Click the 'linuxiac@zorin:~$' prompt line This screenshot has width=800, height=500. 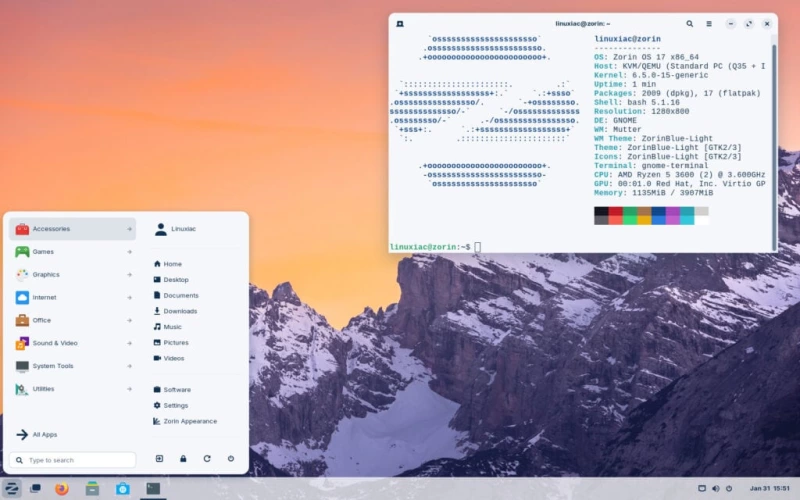[430, 247]
